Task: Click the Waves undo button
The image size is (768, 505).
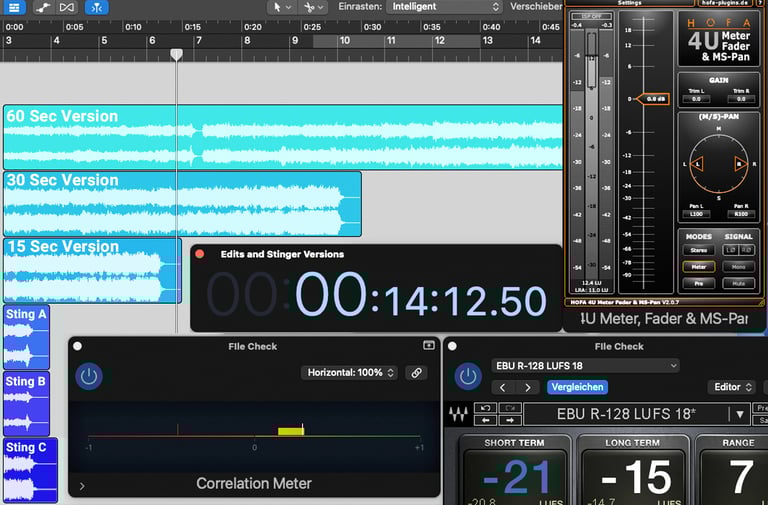Action: [x=485, y=408]
